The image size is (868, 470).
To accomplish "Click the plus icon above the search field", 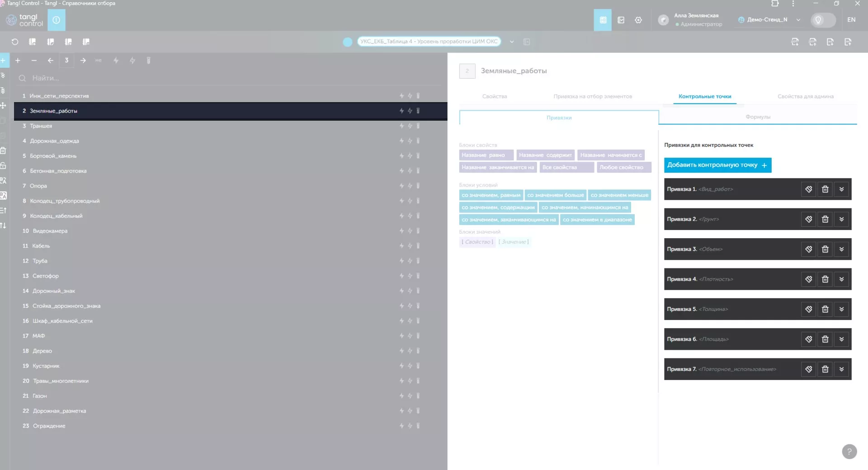I will [x=18, y=61].
